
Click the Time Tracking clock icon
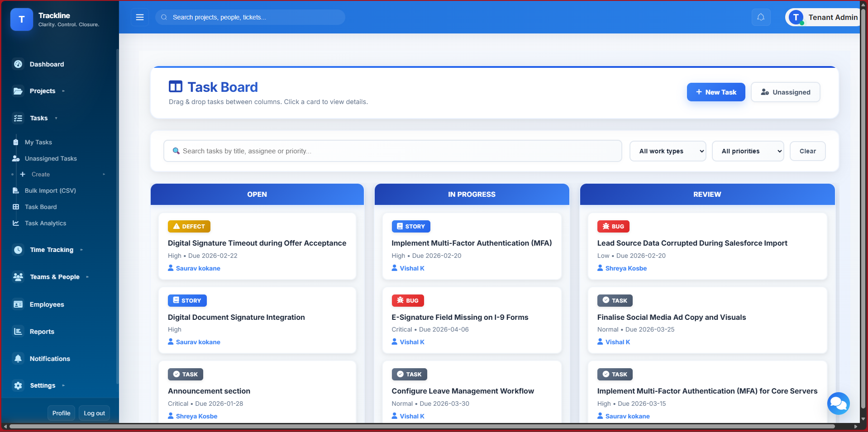click(18, 250)
